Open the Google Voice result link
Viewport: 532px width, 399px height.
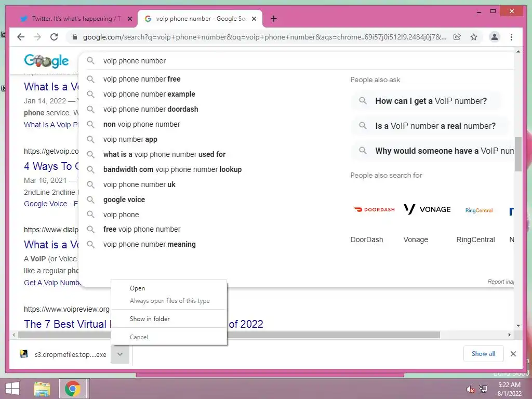coord(46,204)
